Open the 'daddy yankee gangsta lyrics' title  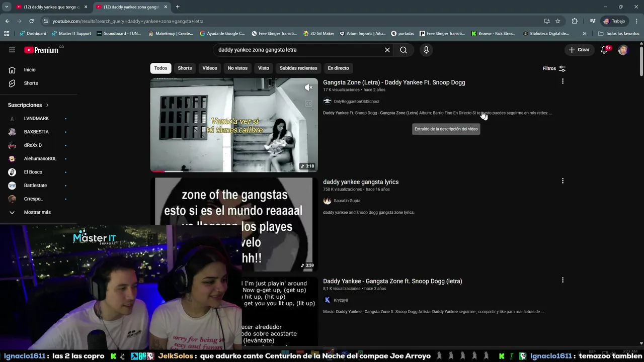(361, 182)
